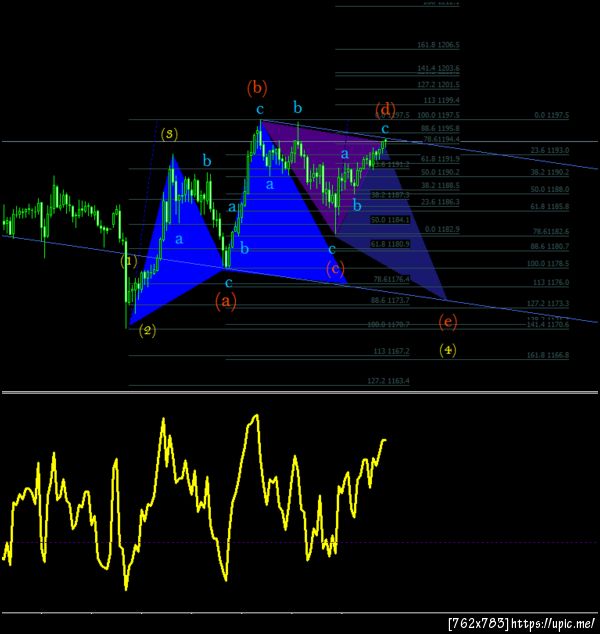Image resolution: width=600 pixels, height=634 pixels.
Task: Click the red (d) wave label
Action: coord(385,109)
